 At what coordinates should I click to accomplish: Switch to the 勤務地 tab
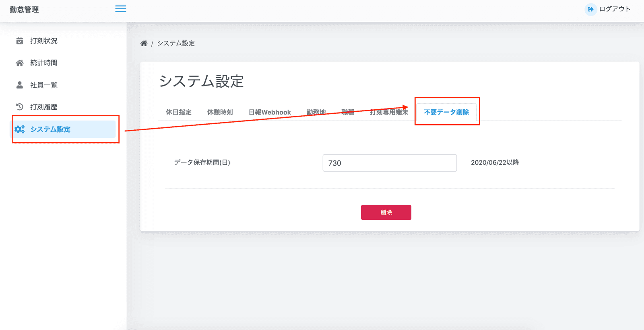(316, 112)
